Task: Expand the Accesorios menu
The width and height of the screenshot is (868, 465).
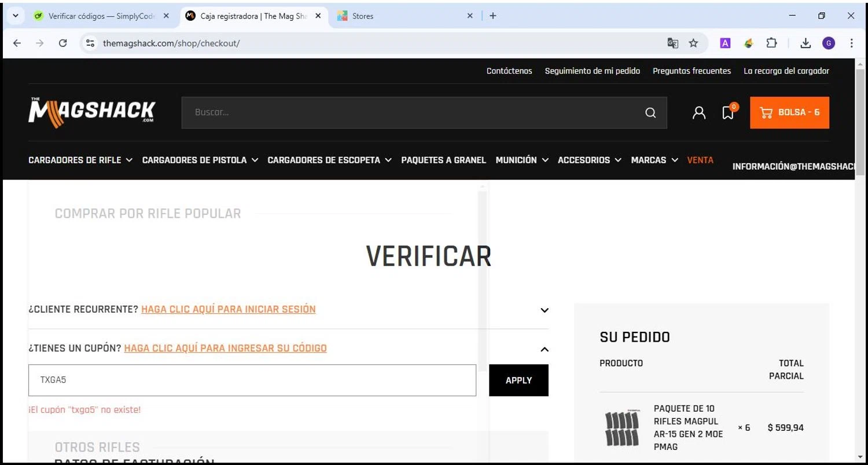Action: (590, 160)
